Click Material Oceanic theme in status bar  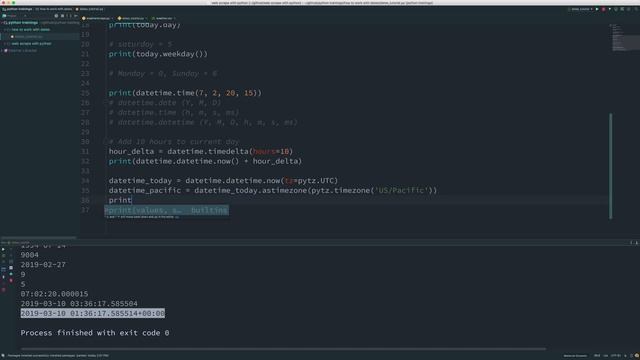point(575,356)
